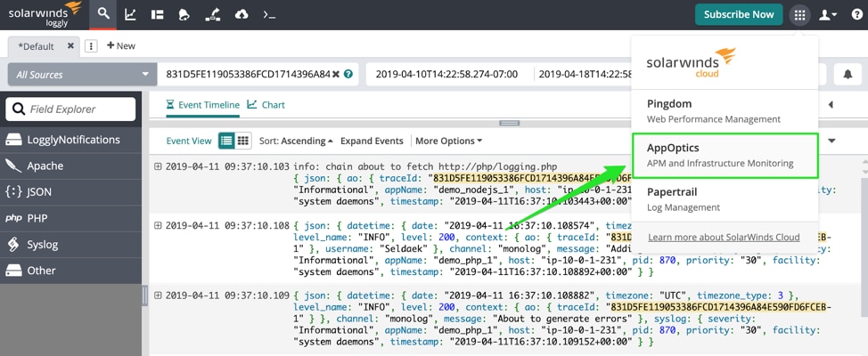This screenshot has height=356, width=868.
Task: Click the Field Explorer search field
Action: click(x=71, y=109)
